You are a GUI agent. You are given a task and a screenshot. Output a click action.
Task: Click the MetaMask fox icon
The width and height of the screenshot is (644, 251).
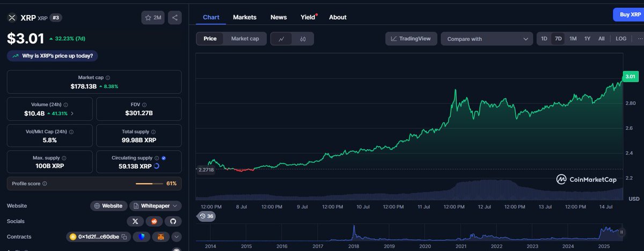pos(160,237)
